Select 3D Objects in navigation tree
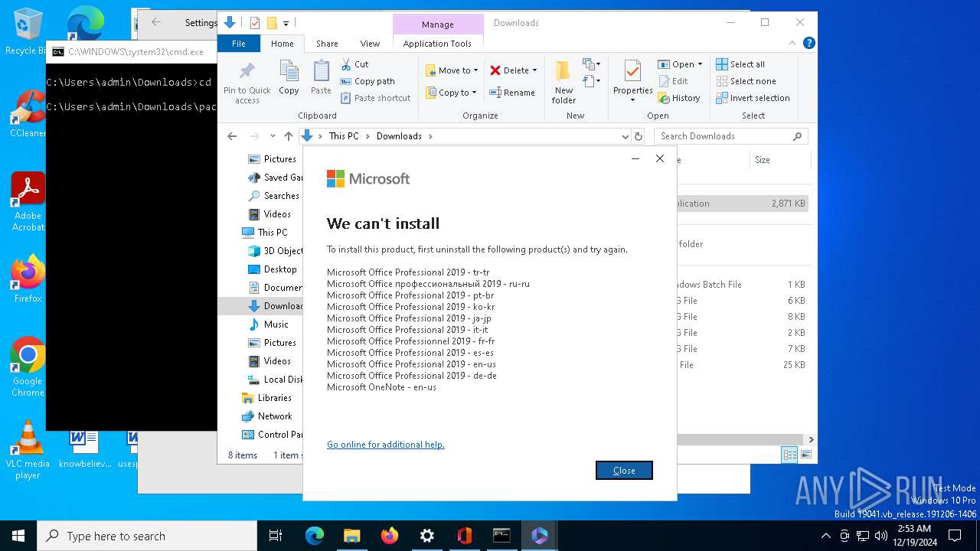Image resolution: width=980 pixels, height=551 pixels. click(276, 251)
